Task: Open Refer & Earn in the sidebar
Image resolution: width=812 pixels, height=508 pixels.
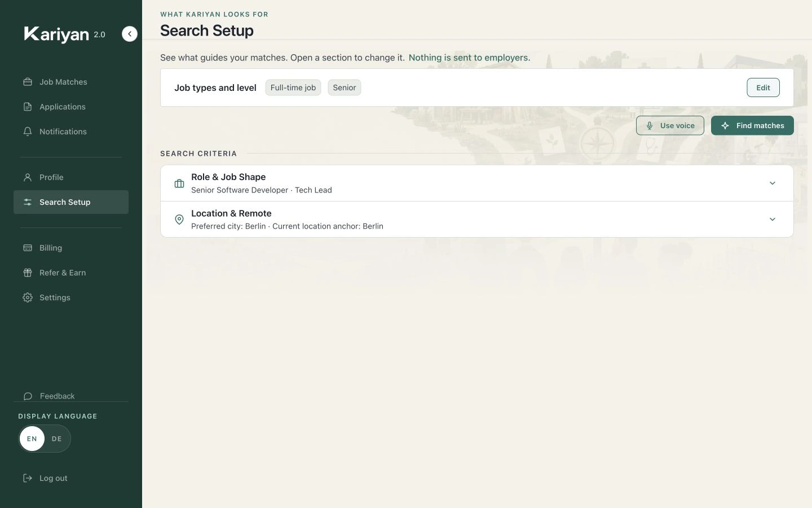Action: (x=71, y=273)
